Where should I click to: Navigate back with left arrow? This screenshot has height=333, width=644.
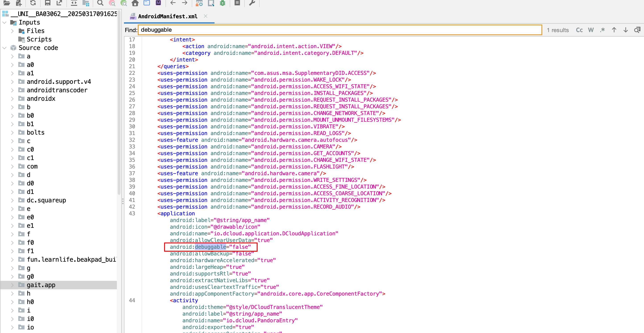click(173, 3)
